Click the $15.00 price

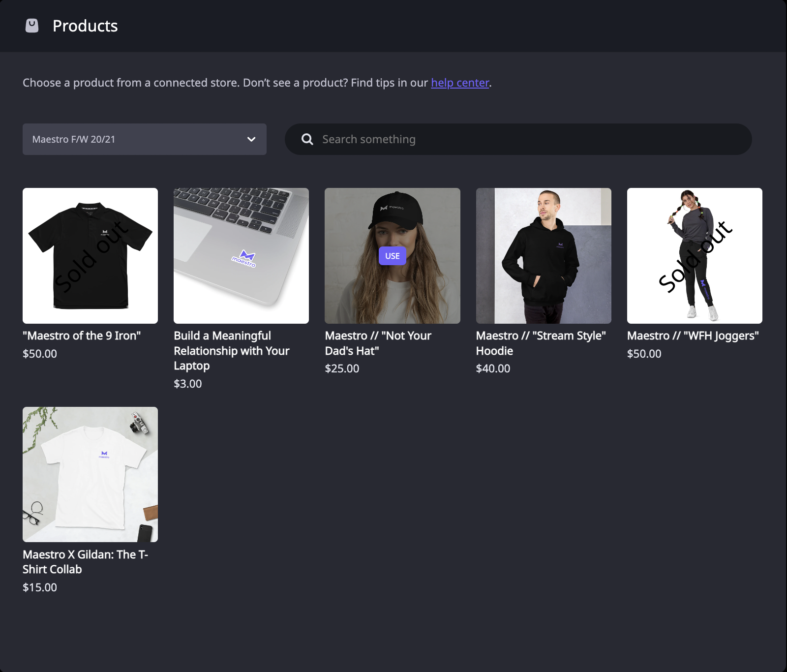coord(40,587)
